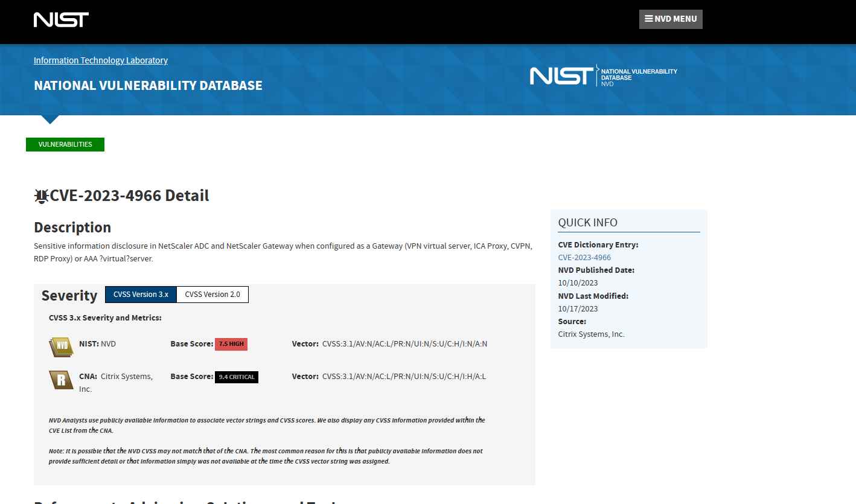856x504 pixels.
Task: Click the Source entry Citrix Systems, Inc.
Action: pyautogui.click(x=591, y=334)
